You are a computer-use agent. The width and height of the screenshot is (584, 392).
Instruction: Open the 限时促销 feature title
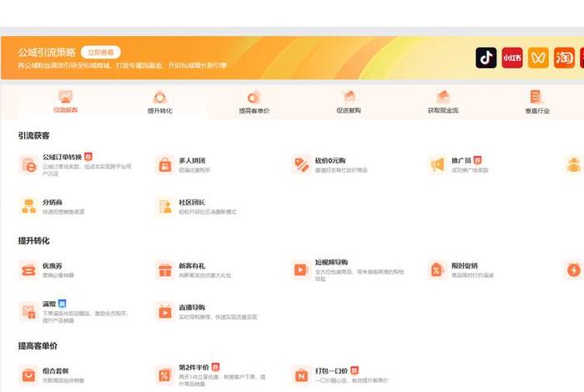(x=465, y=265)
